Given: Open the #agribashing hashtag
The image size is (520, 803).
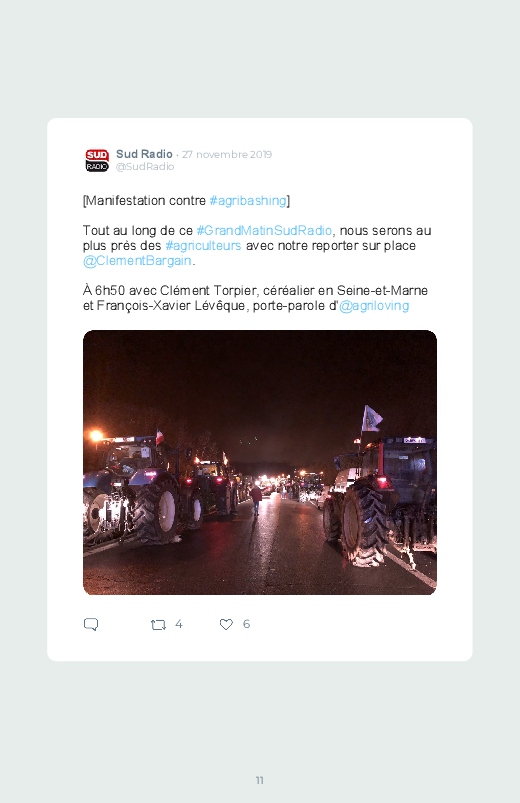Looking at the screenshot, I should pyautogui.click(x=248, y=201).
